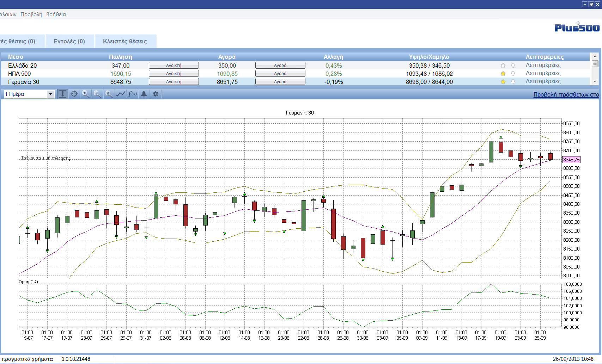Toggle the favorite star for Γερμανία 30
Screen dimensions: 602x364
(x=503, y=81)
